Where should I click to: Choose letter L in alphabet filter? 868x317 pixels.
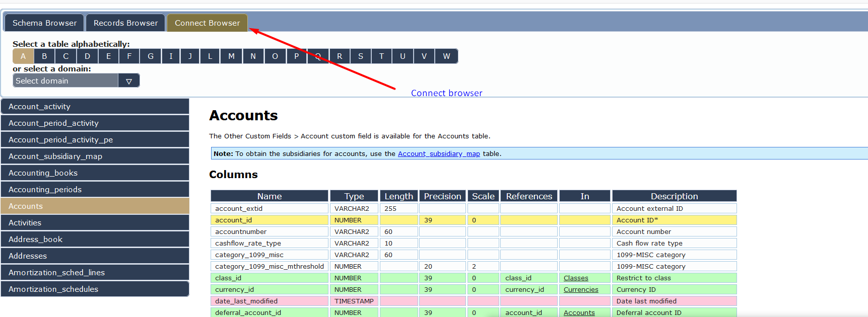[210, 56]
